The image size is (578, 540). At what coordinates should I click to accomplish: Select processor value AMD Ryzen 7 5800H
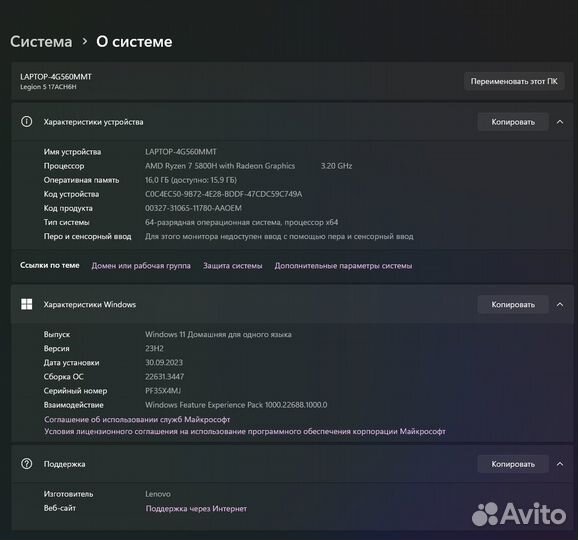[x=220, y=166]
